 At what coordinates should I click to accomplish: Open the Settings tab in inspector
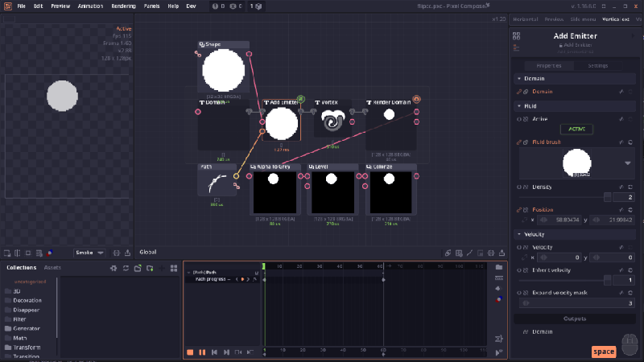[x=597, y=66]
